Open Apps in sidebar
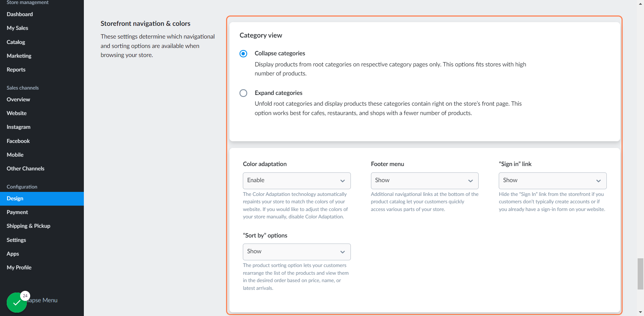Viewport: 644px width, 316px height. 13,254
